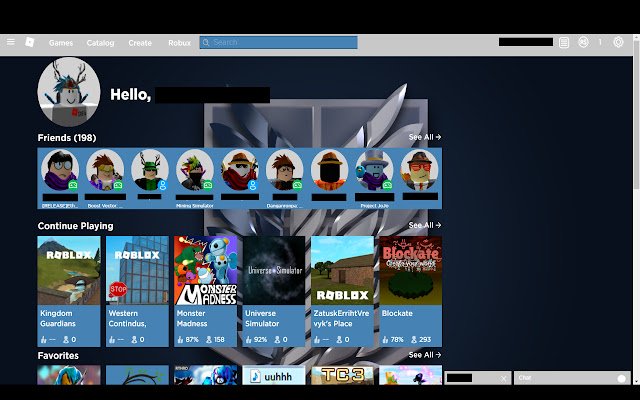Click the Robux balance amount 1
Screen dimensions: 640x400
(x=600, y=42)
